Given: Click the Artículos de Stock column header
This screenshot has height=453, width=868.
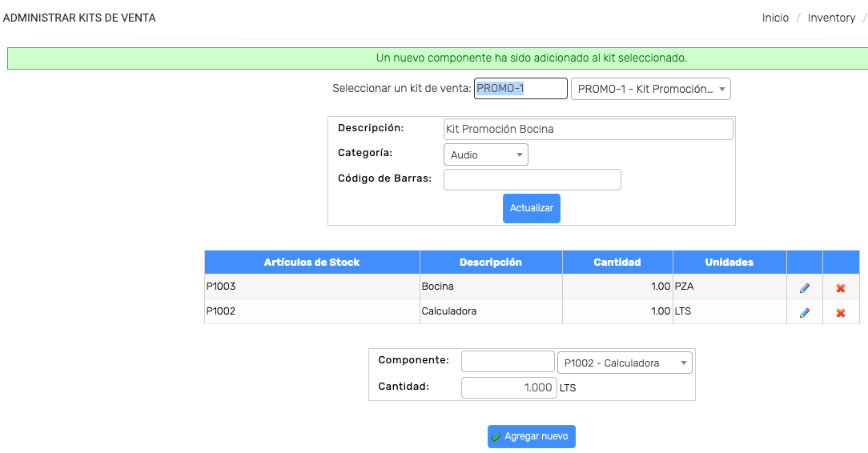Looking at the screenshot, I should (311, 263).
